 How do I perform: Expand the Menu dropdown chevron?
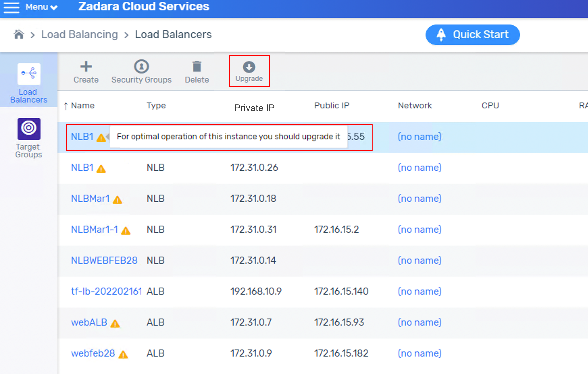(x=54, y=8)
